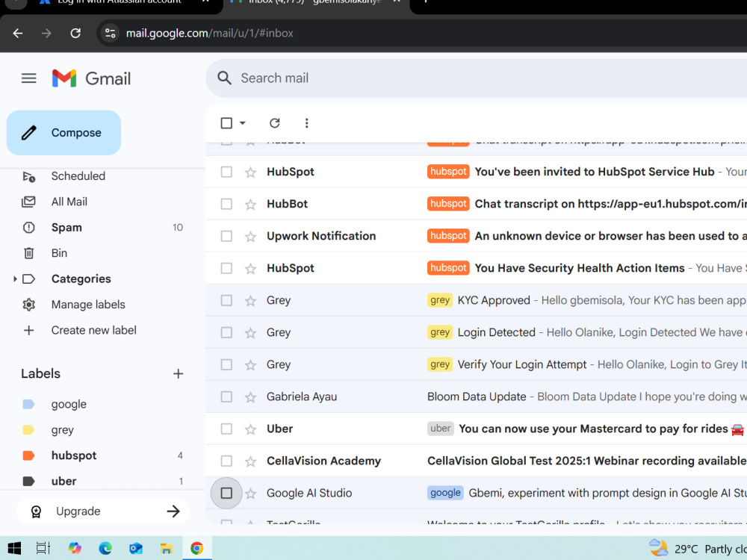This screenshot has height=560, width=747.
Task: Star the CellaVision Academy email
Action: pyautogui.click(x=250, y=461)
